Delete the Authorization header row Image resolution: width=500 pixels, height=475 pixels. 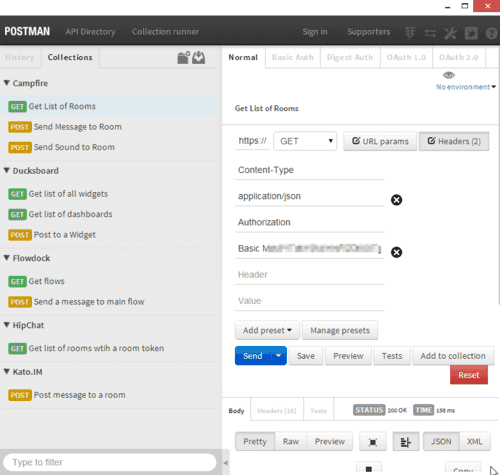pos(396,252)
